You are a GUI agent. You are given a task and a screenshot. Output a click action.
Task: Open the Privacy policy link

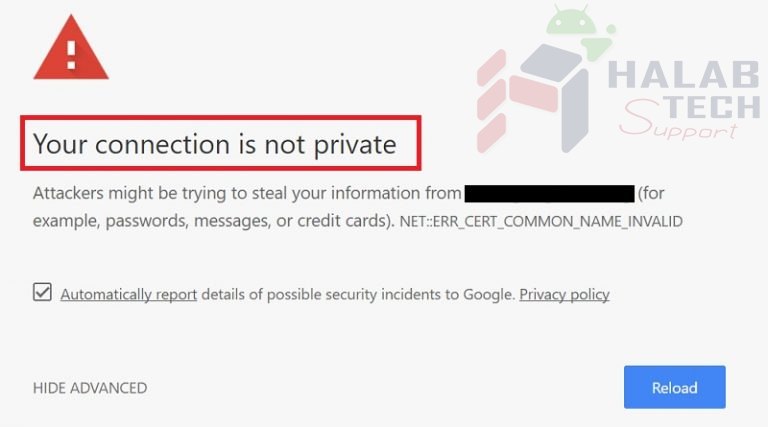tap(564, 294)
